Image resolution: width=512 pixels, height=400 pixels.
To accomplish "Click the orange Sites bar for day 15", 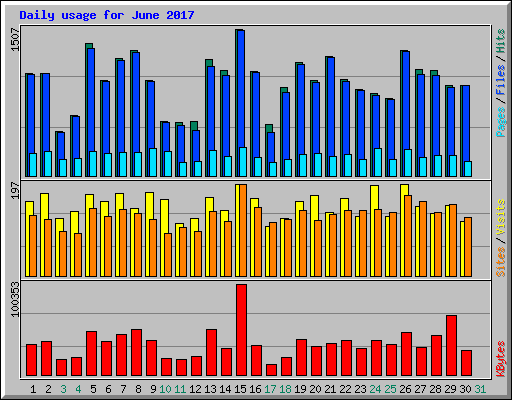I will (x=243, y=231).
